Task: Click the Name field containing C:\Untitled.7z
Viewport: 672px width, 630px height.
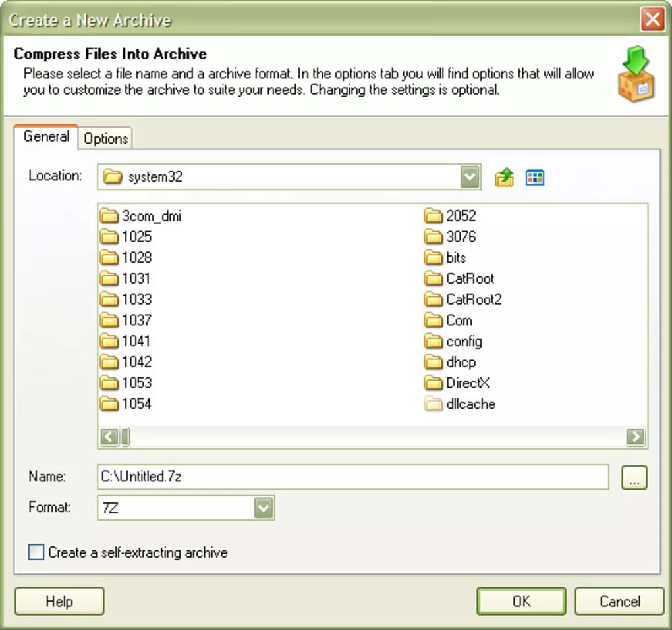Action: coord(352,477)
